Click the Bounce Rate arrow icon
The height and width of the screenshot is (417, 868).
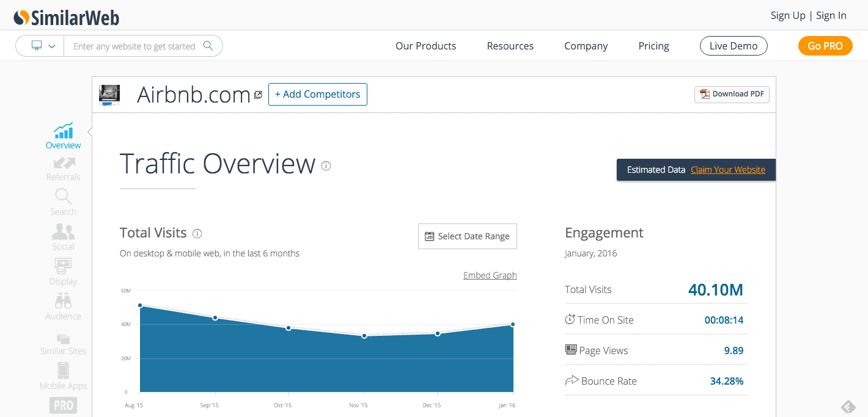(572, 380)
